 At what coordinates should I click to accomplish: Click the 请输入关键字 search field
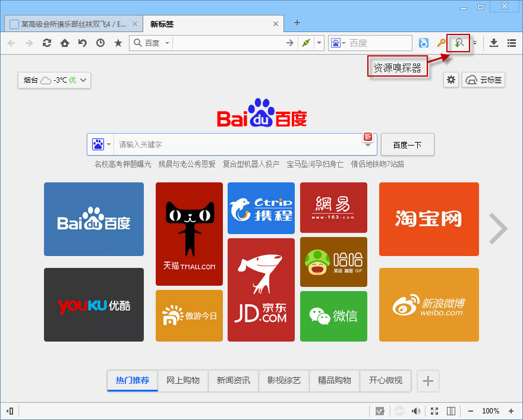(239, 144)
